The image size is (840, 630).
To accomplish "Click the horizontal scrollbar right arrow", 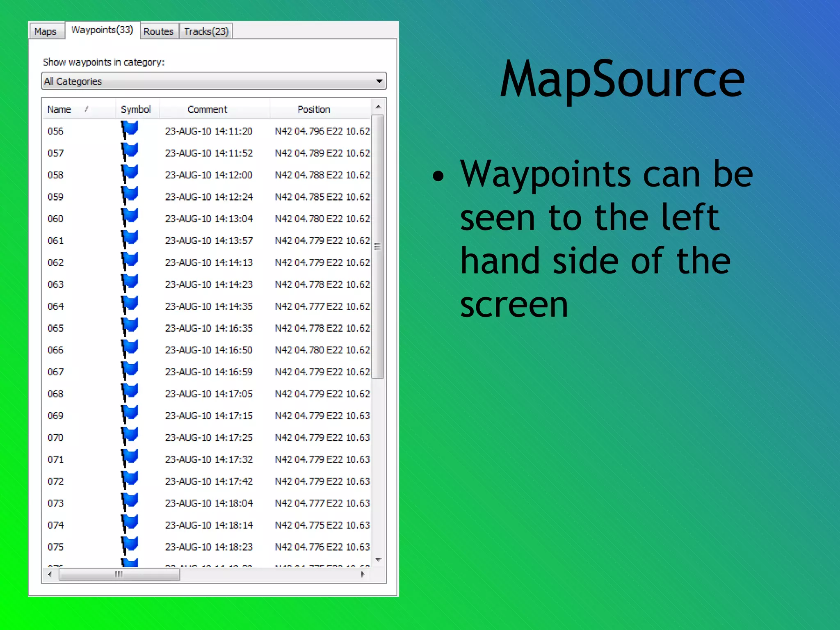I will (363, 574).
